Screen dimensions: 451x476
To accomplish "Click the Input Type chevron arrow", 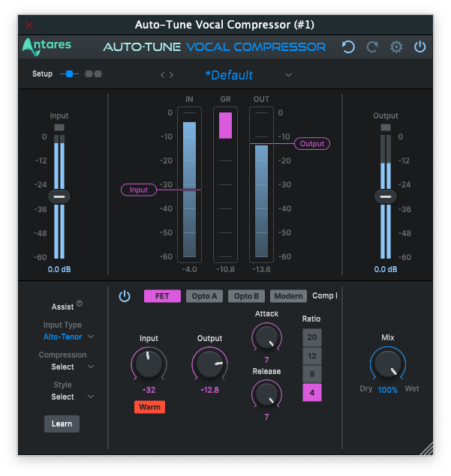I will 91,337.
